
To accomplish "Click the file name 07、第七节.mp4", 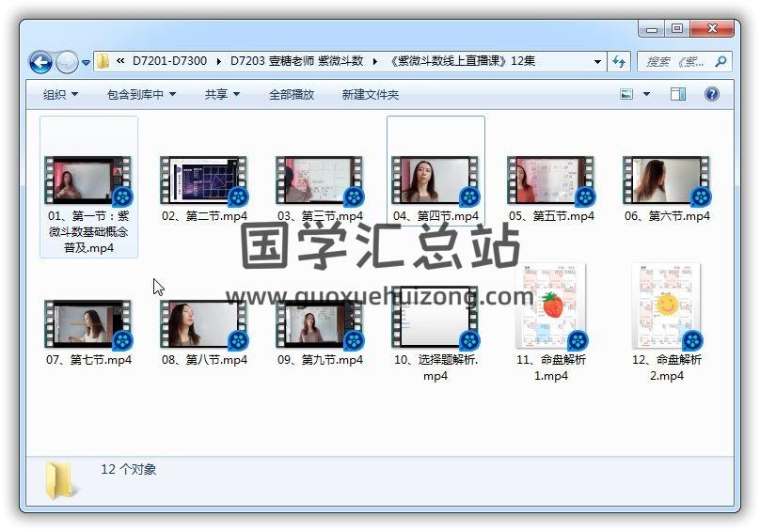I will tap(88, 359).
